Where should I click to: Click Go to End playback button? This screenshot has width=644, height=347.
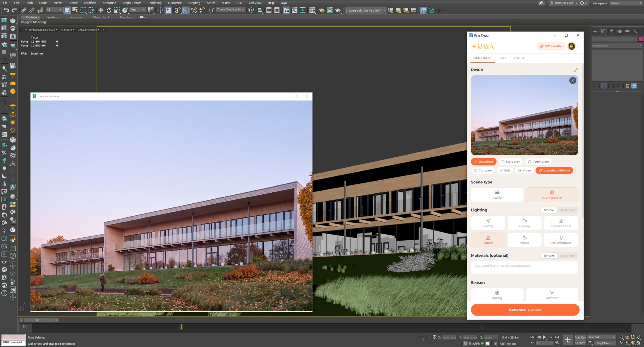[557, 337]
